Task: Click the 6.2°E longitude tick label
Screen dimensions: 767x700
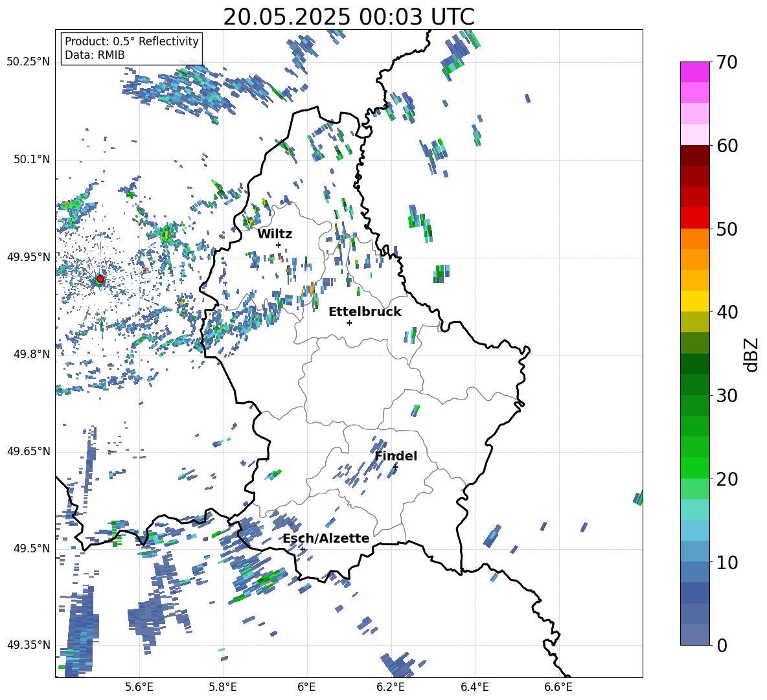Action: point(391,687)
